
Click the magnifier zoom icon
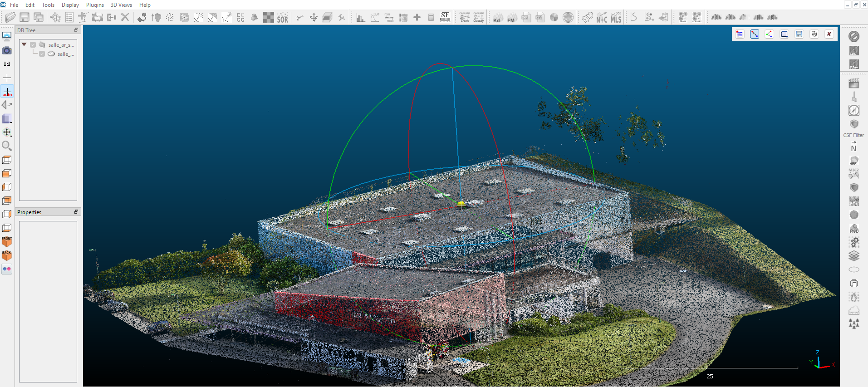pyautogui.click(x=7, y=146)
